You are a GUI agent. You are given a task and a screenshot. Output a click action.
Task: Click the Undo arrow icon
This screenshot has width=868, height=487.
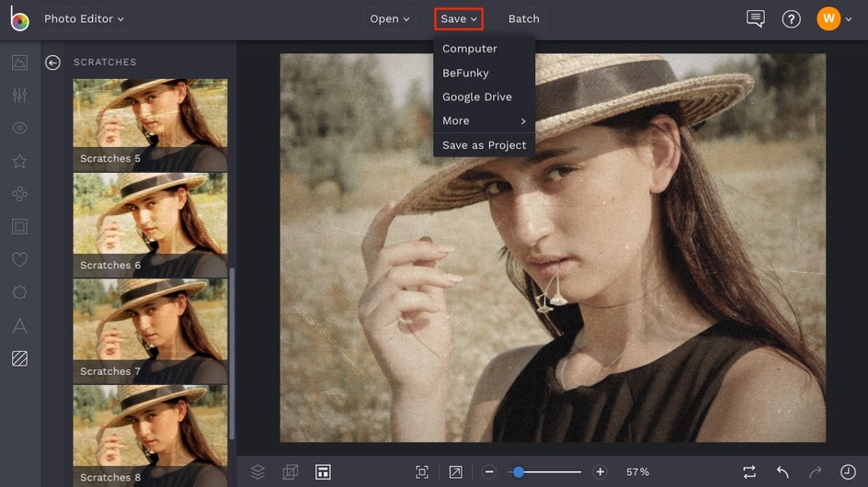click(782, 471)
